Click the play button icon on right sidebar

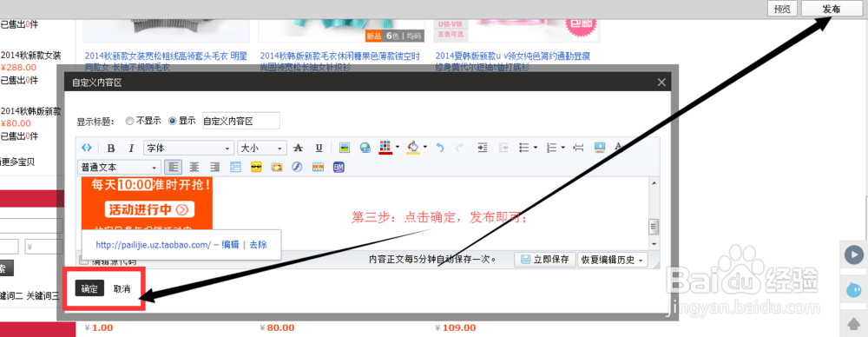pyautogui.click(x=854, y=254)
